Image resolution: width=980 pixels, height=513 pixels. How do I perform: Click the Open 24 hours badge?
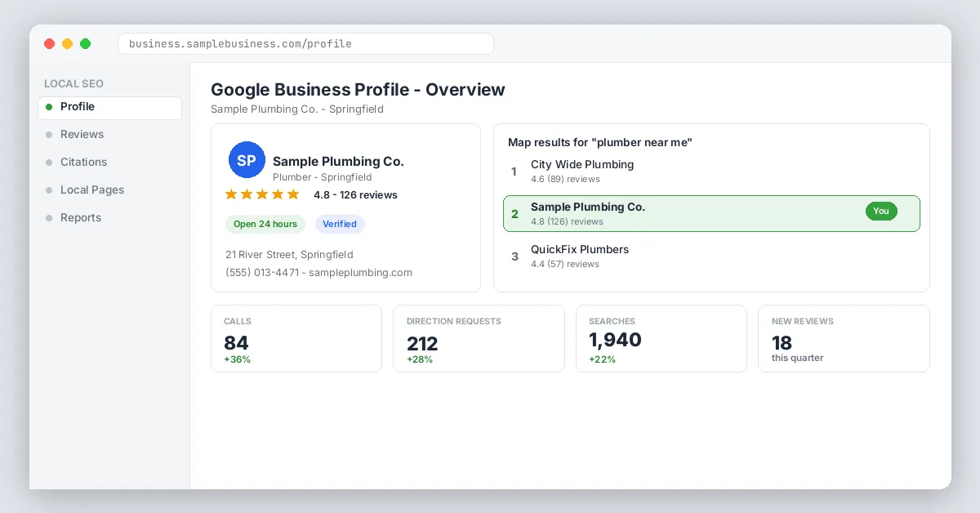tap(265, 224)
